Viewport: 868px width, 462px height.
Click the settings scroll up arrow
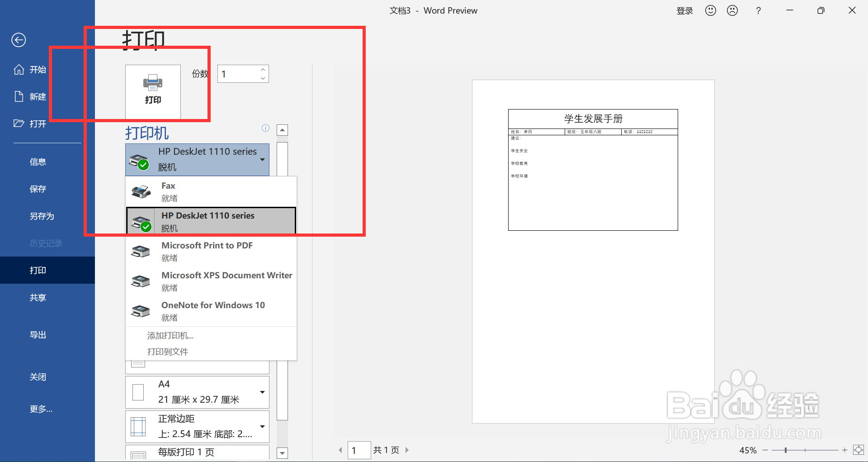282,130
